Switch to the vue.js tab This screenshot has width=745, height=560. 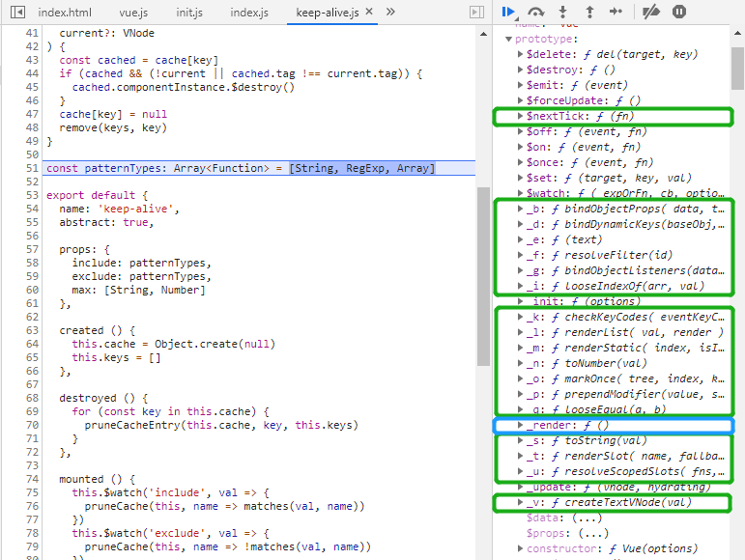point(133,13)
